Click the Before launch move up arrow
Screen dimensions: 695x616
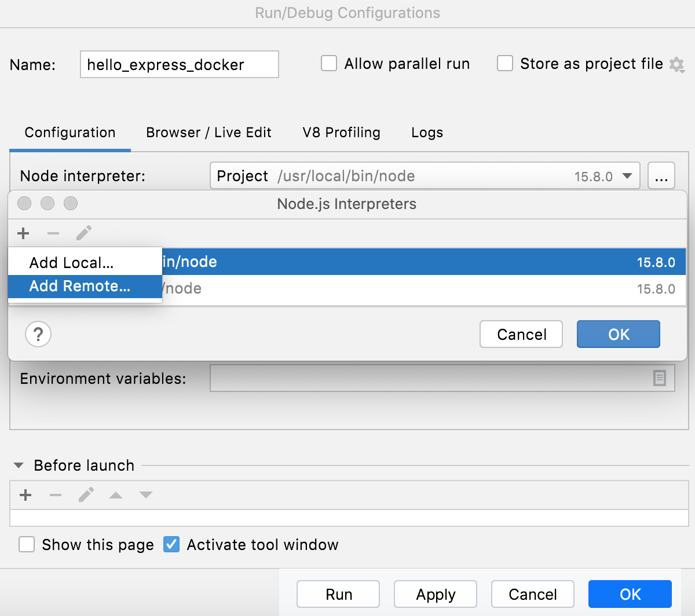[116, 495]
